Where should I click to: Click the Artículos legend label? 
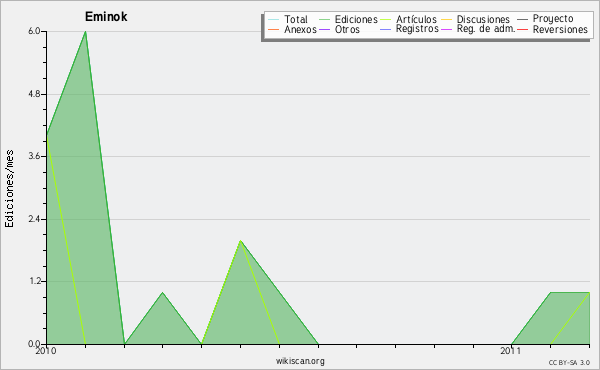coord(416,19)
